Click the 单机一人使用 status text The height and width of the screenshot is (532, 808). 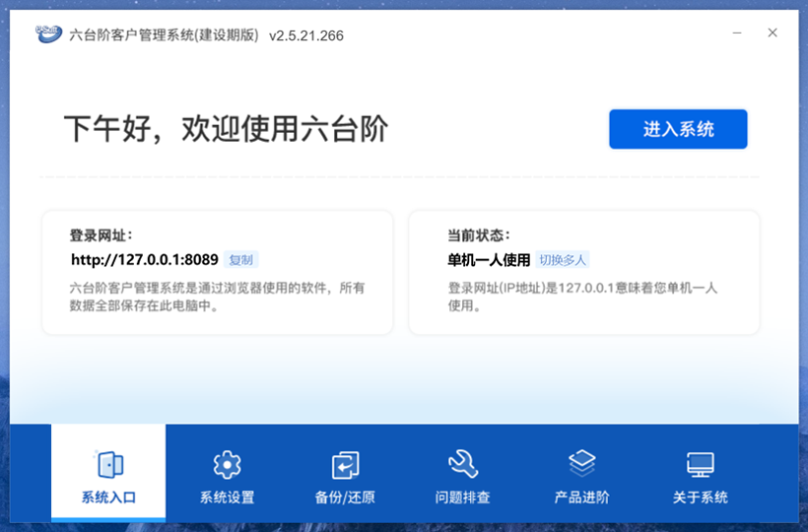489,260
